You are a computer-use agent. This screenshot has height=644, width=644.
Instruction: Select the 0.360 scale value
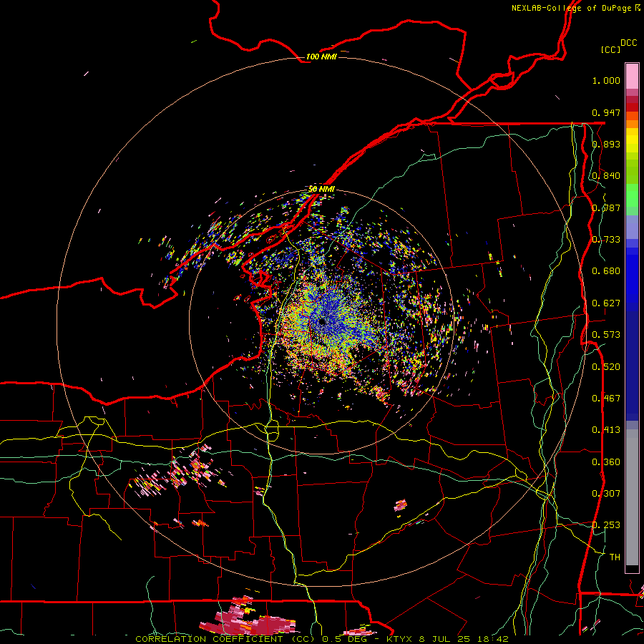(606, 462)
